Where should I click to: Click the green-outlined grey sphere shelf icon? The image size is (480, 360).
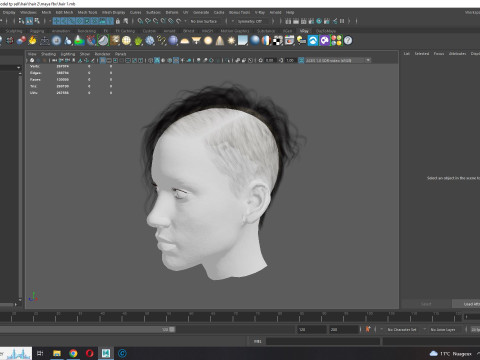[103, 41]
